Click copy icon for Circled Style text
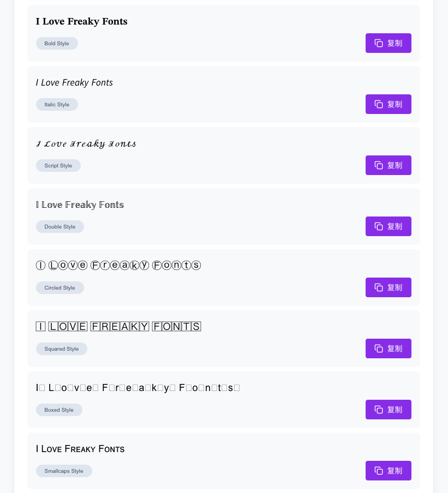Viewport: 448px width, 493px height. [379, 287]
